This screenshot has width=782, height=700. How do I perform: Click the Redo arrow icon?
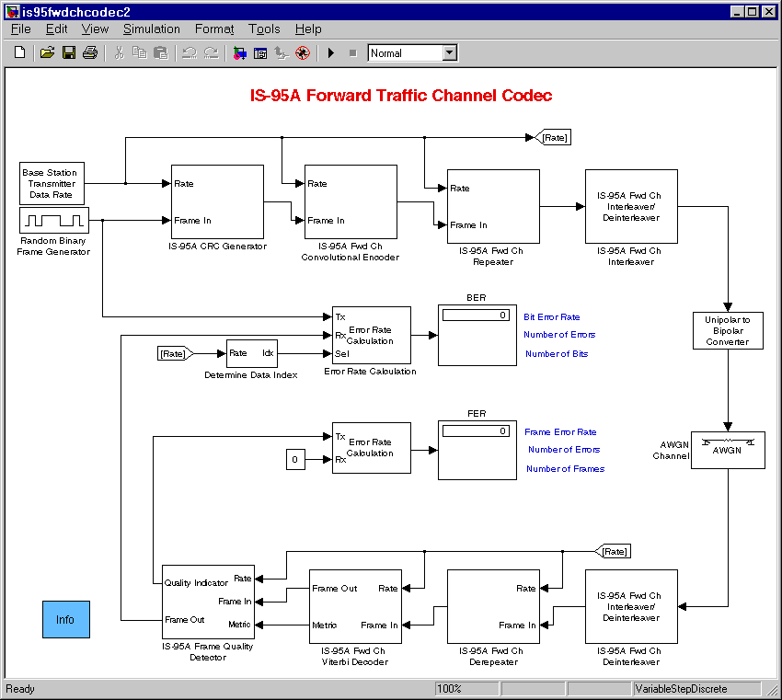pyautogui.click(x=211, y=52)
